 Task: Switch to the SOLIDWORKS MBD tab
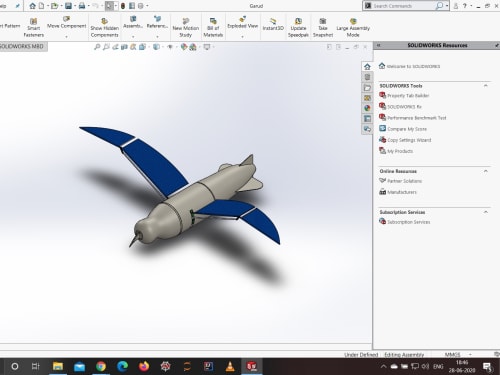click(22, 46)
